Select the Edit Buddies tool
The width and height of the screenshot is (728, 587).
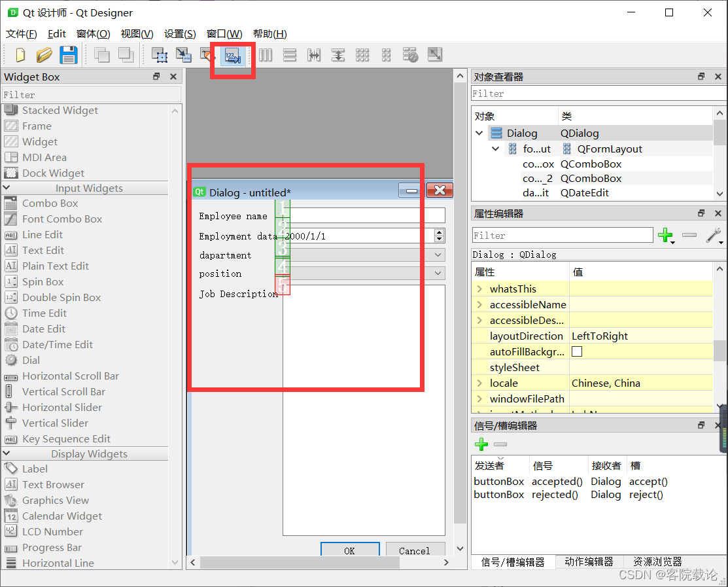[208, 55]
